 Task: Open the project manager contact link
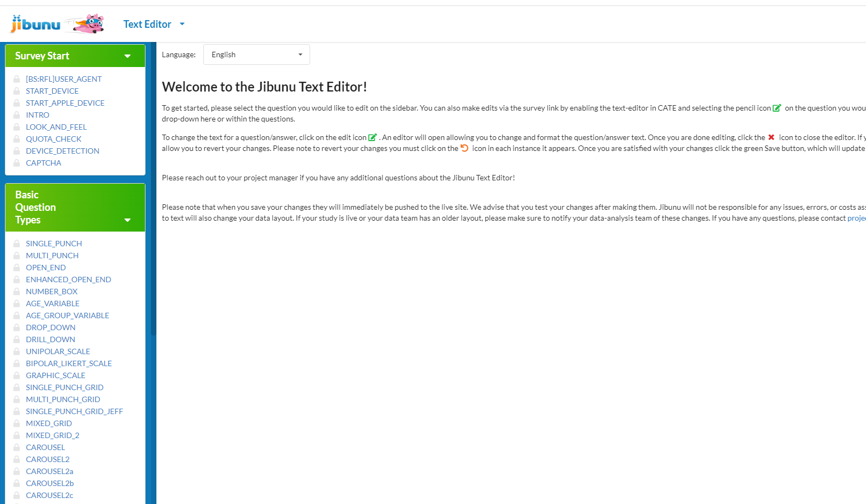[856, 218]
